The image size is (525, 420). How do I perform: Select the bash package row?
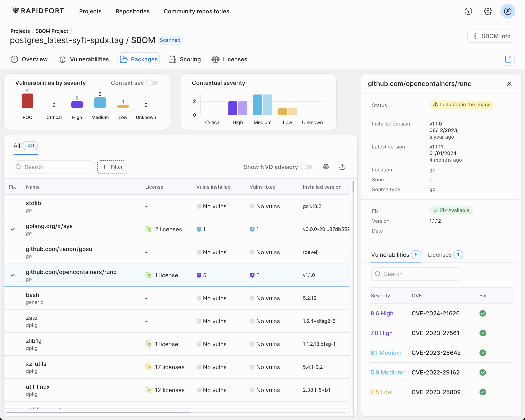(176, 298)
